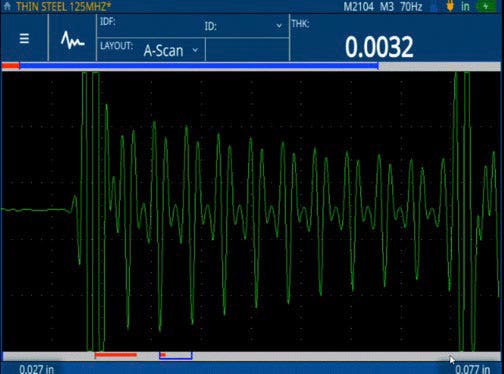Image resolution: width=504 pixels, height=374 pixels.
Task: Click the empty field beside LAYOUT
Action: 247,50
